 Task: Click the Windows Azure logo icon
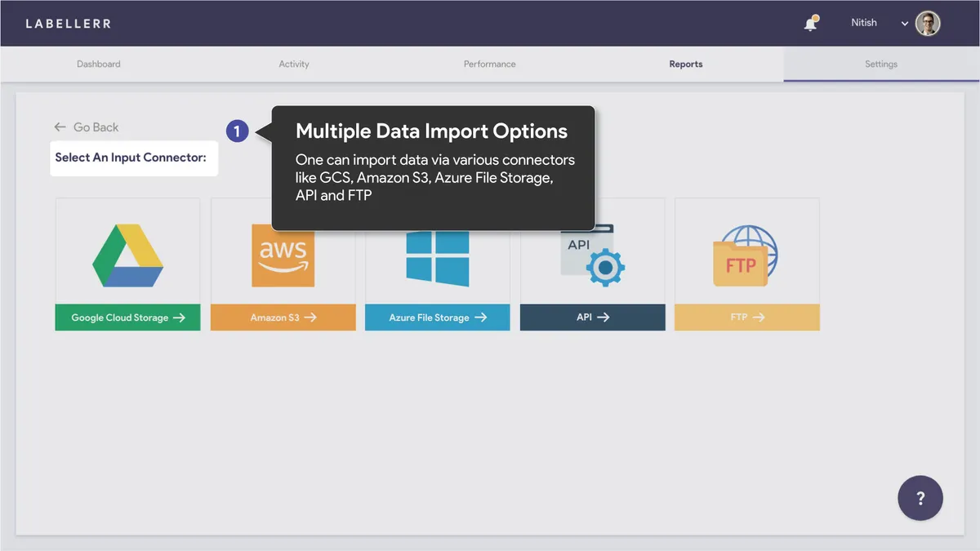tap(438, 257)
